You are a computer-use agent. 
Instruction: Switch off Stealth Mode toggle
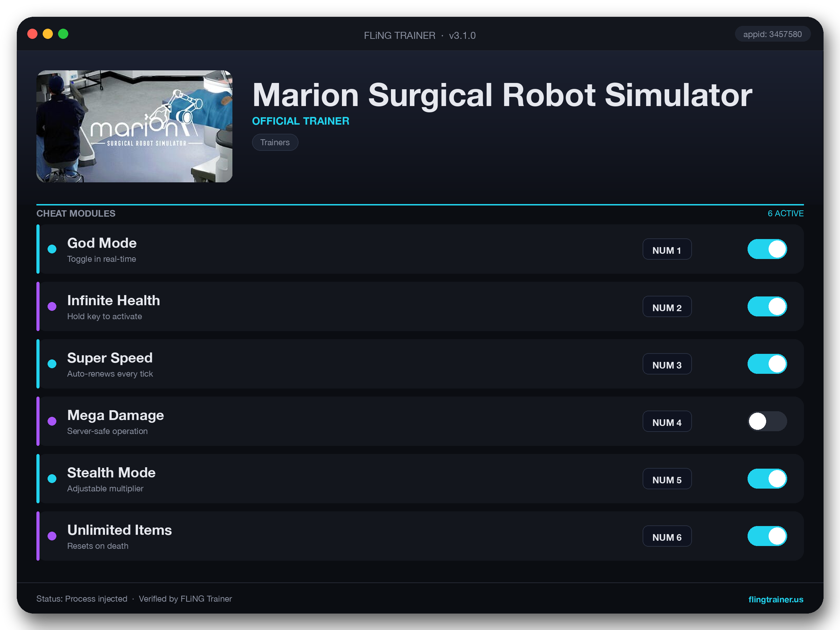tap(767, 478)
